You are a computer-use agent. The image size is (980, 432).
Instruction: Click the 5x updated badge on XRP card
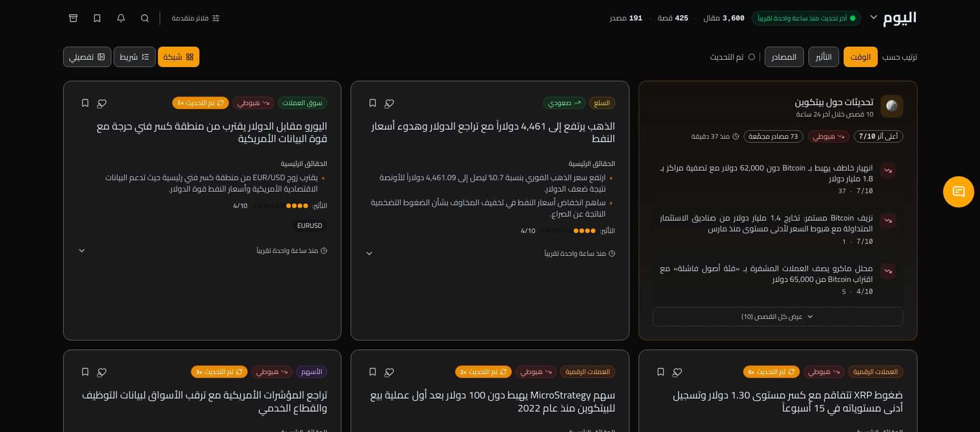click(772, 372)
